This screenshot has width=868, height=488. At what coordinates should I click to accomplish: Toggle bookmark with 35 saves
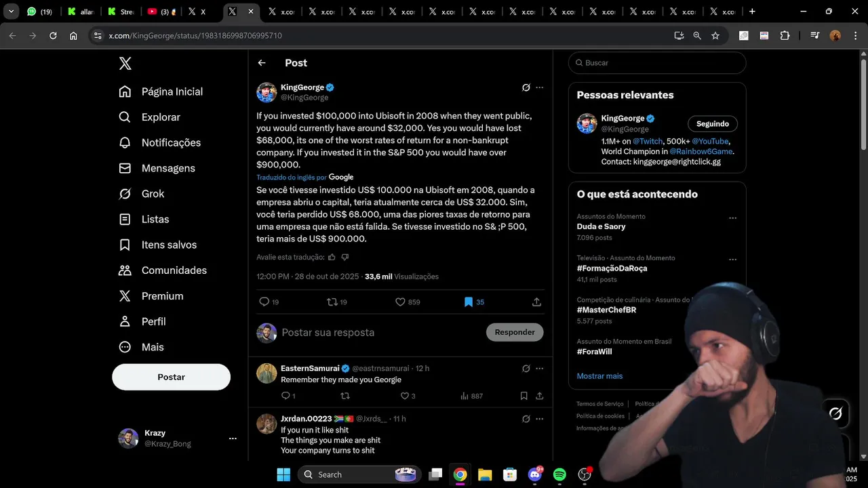pos(468,302)
